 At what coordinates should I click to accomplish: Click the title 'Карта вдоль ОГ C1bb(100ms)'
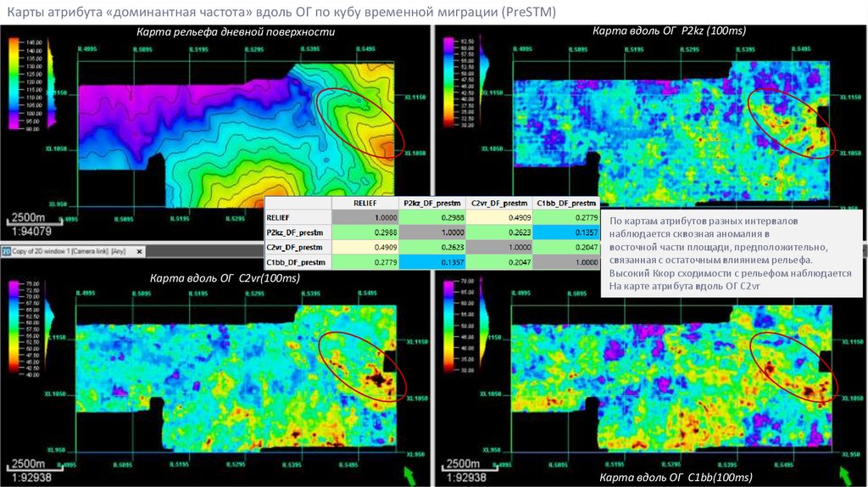[676, 477]
